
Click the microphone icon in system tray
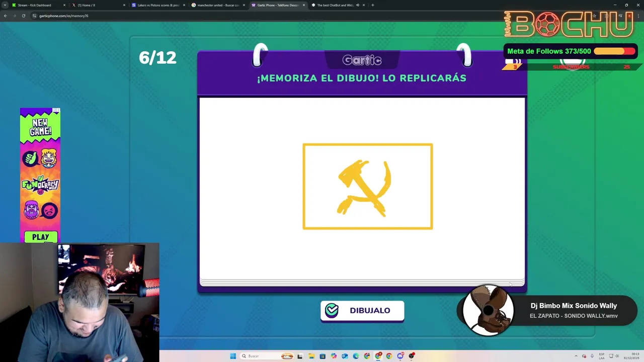point(592,356)
